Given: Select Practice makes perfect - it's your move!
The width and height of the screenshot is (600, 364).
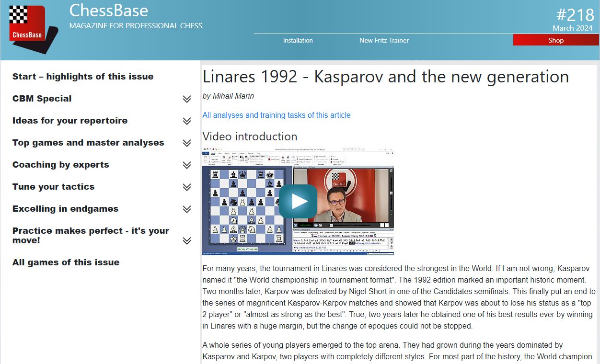Looking at the screenshot, I should pos(91,235).
